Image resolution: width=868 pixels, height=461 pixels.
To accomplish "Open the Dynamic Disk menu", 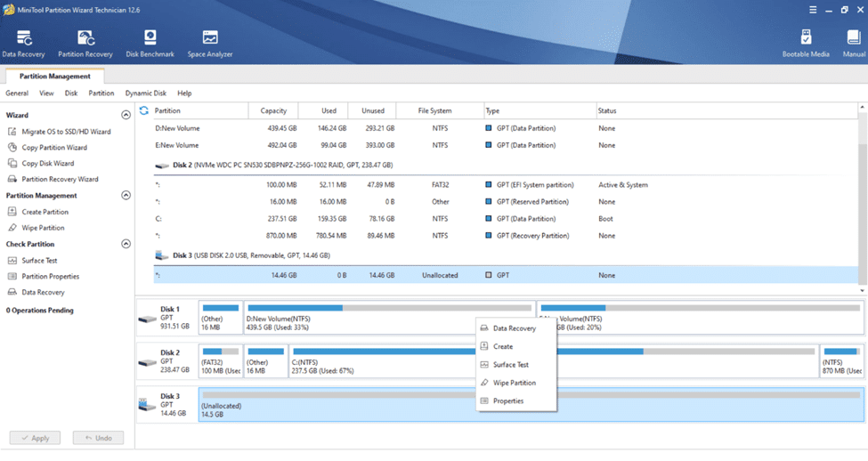I will pyautogui.click(x=146, y=93).
